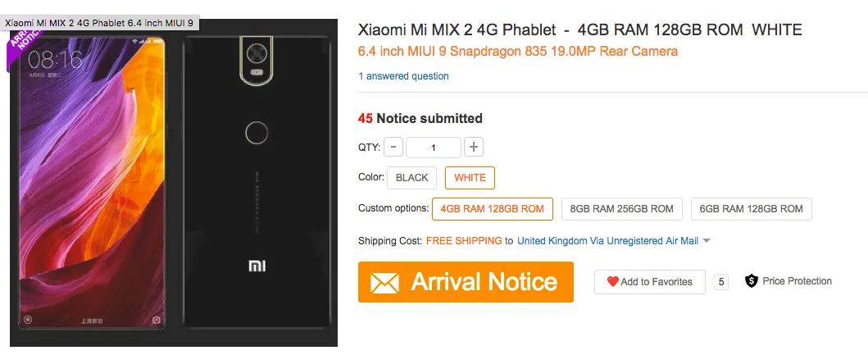The width and height of the screenshot is (868, 364).
Task: Expand the shipping method dropdown arrow
Action: pyautogui.click(x=707, y=241)
